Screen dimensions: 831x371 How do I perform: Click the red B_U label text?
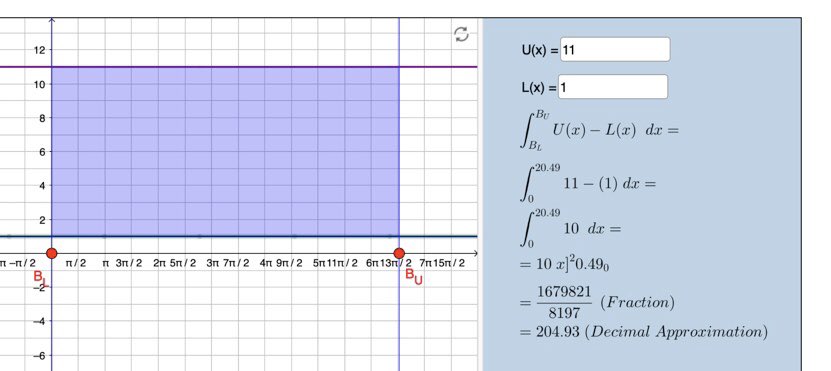coord(414,277)
